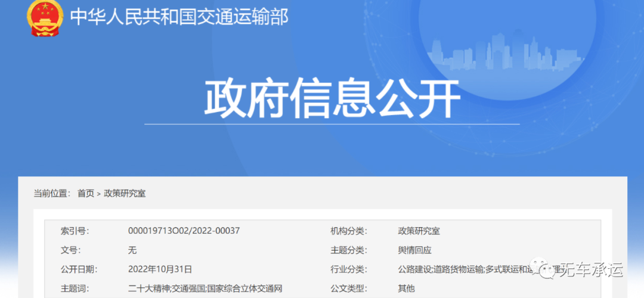This screenshot has width=644, height=298.
Task: Click the 机构分类 field label
Action: [348, 231]
